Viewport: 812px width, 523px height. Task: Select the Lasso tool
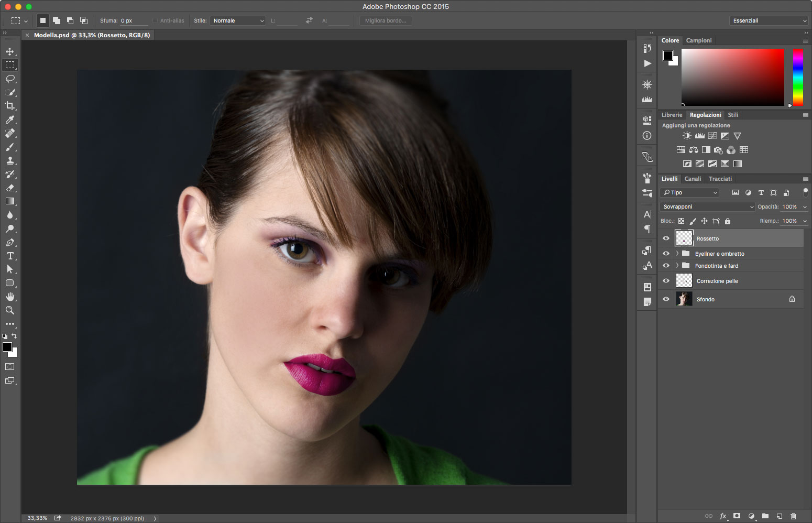(x=10, y=79)
